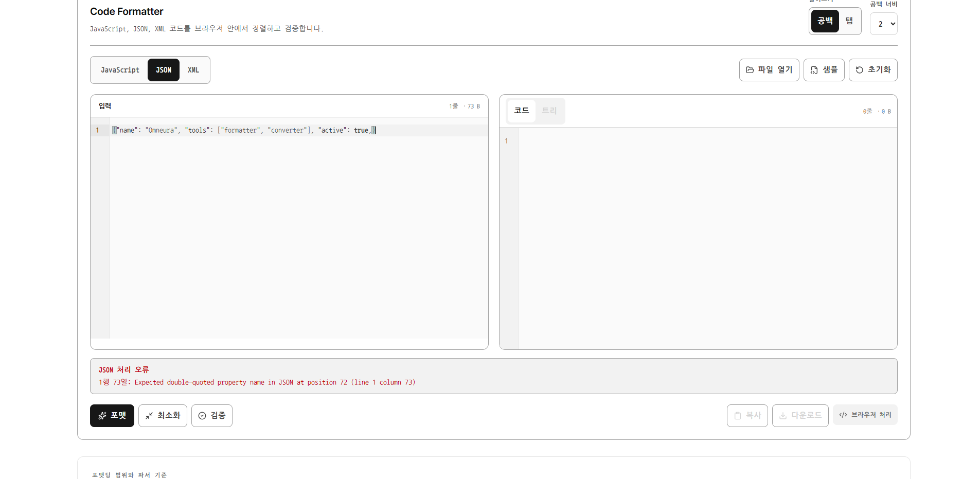Open a file with 파일 열기
980x479 pixels.
coord(769,70)
